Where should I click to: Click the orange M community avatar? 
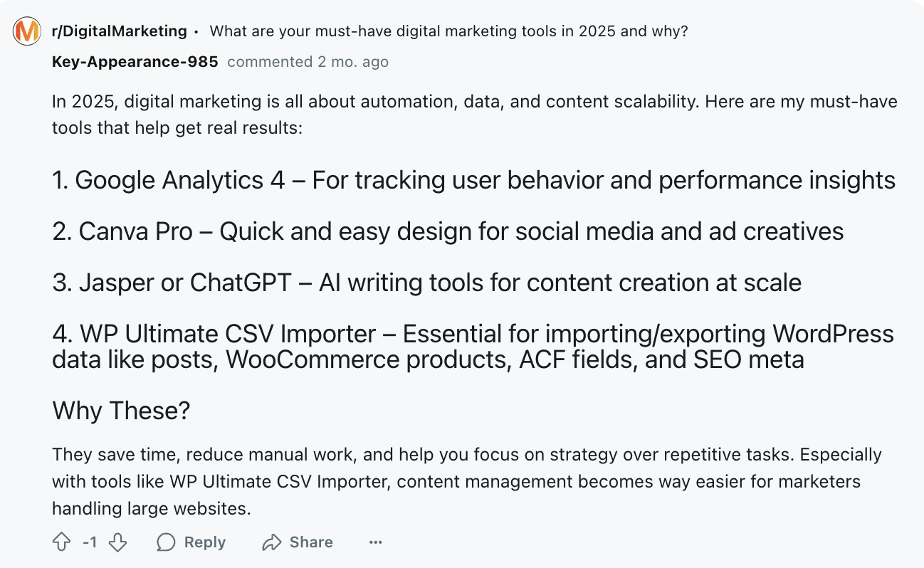coord(26,31)
